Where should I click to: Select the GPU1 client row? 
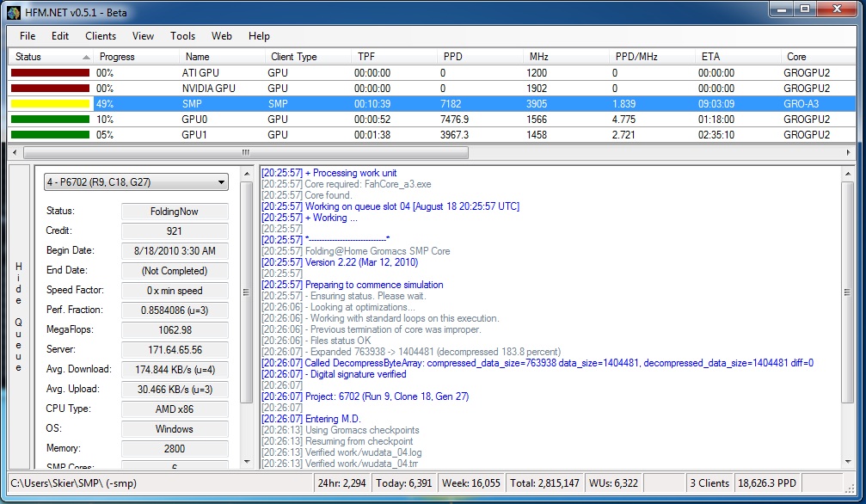pyautogui.click(x=195, y=135)
